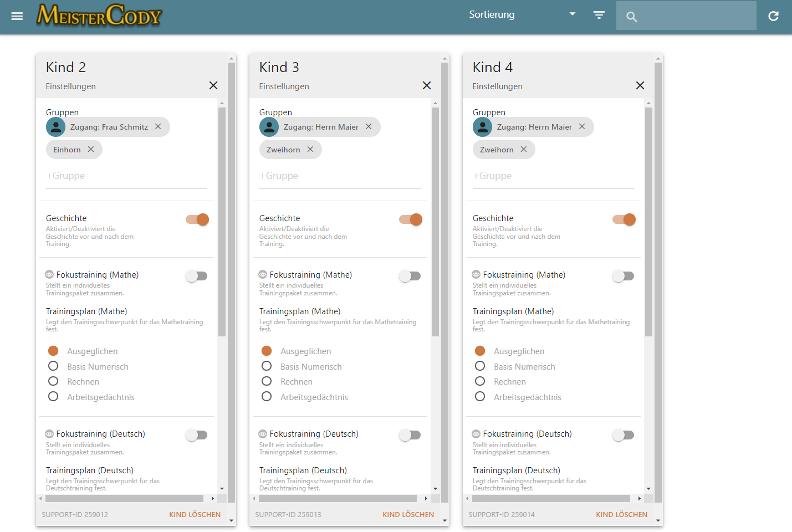Disable Geschichte toggle for Kind 2

coord(197,219)
